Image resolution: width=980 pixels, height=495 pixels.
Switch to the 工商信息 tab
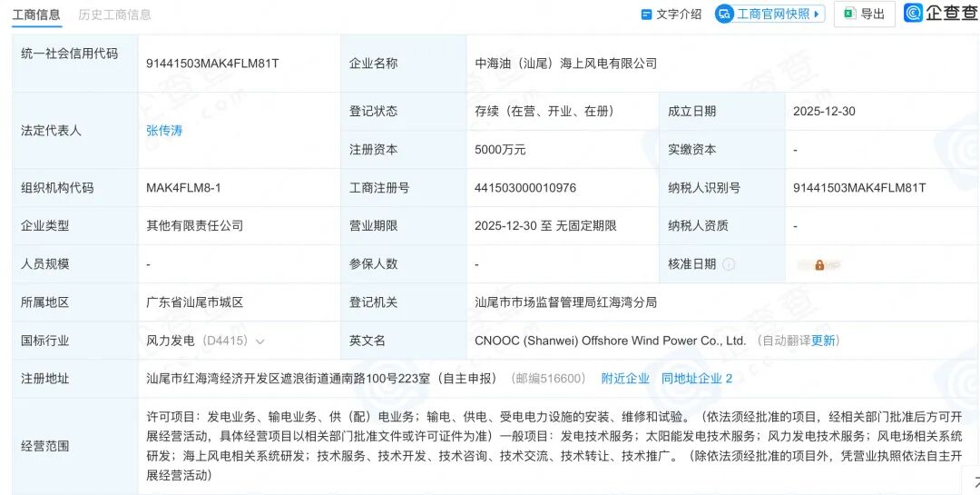coord(37,15)
